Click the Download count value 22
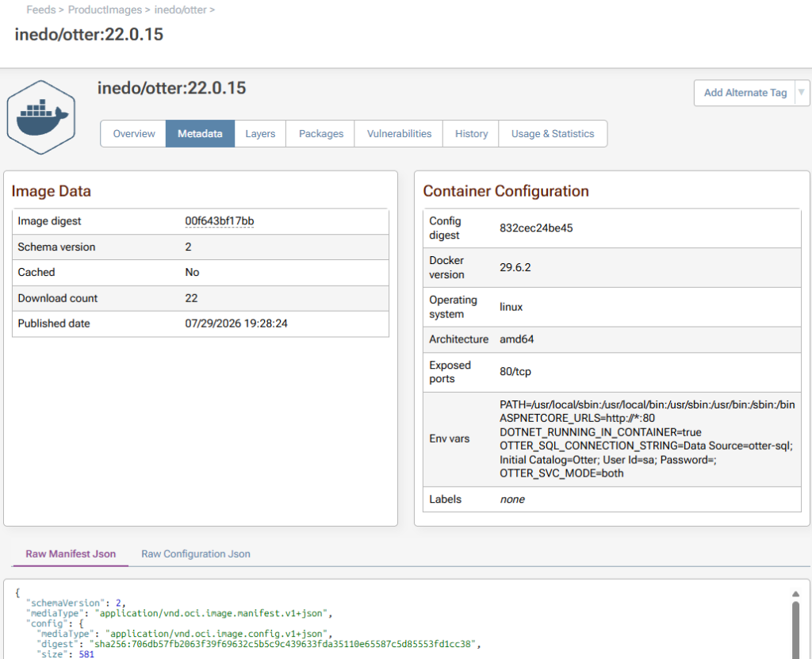 [x=191, y=298]
